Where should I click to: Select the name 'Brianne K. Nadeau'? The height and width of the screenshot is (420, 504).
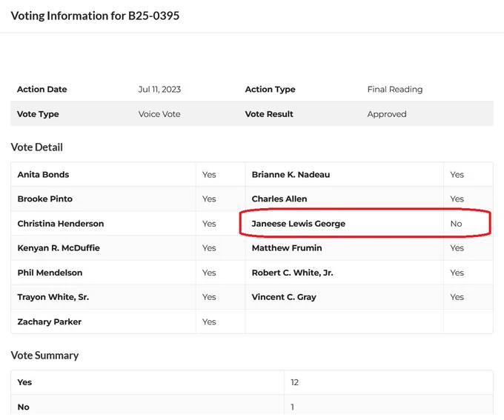[291, 175]
